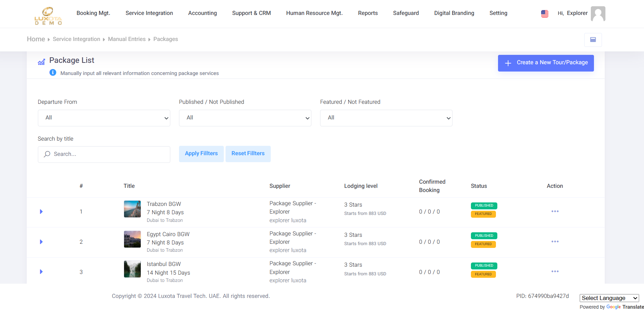Open the Accounting menu

pos(202,13)
